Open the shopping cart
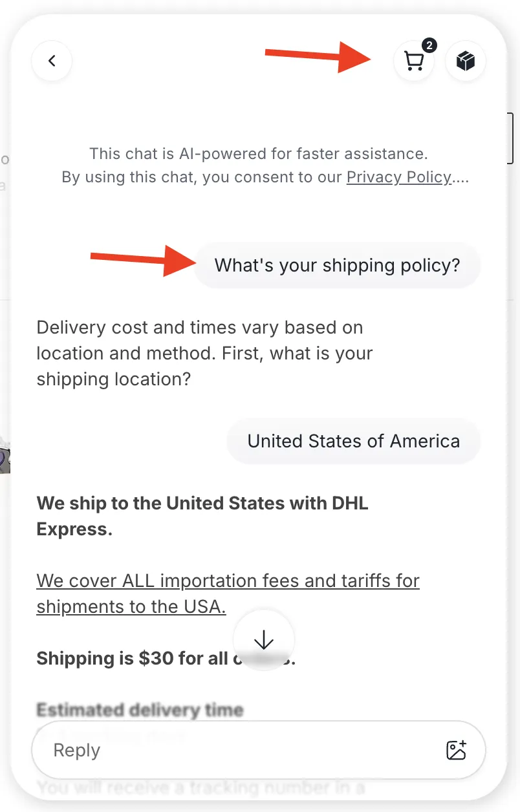 click(x=413, y=62)
